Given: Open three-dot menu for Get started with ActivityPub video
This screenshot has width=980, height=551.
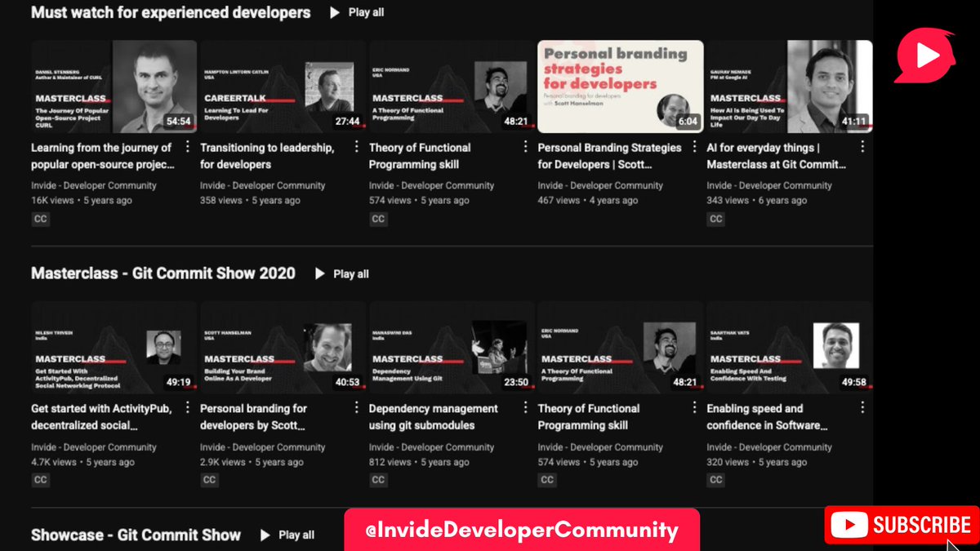Looking at the screenshot, I should (x=187, y=407).
